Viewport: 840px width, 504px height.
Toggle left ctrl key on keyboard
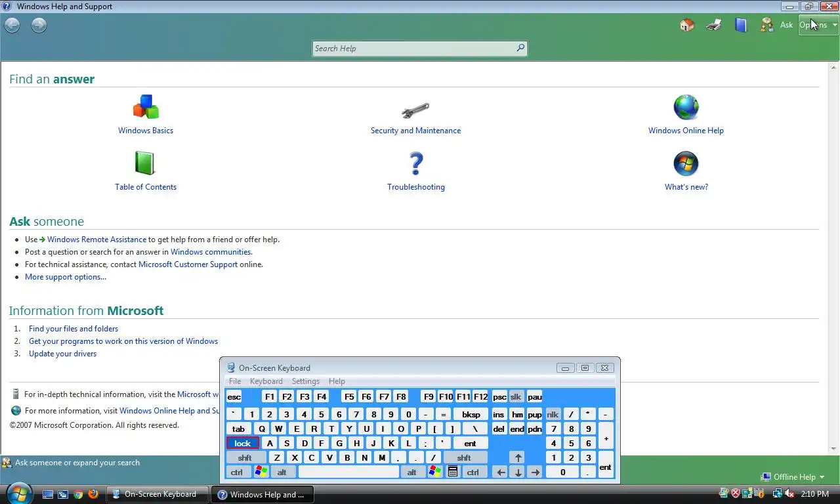(x=237, y=472)
